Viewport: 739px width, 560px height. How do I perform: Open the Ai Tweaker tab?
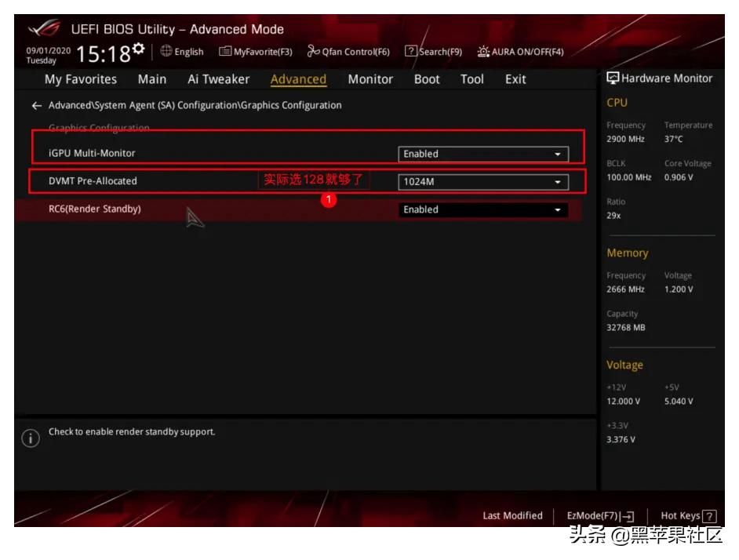coord(219,79)
